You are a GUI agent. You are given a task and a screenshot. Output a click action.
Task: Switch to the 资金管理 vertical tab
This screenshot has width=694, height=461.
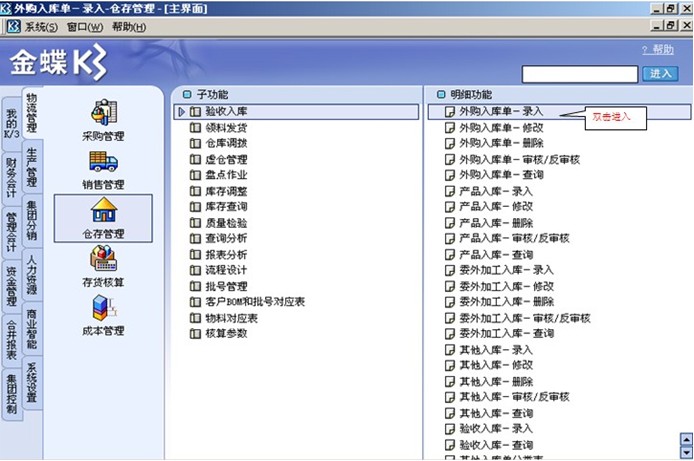click(12, 287)
